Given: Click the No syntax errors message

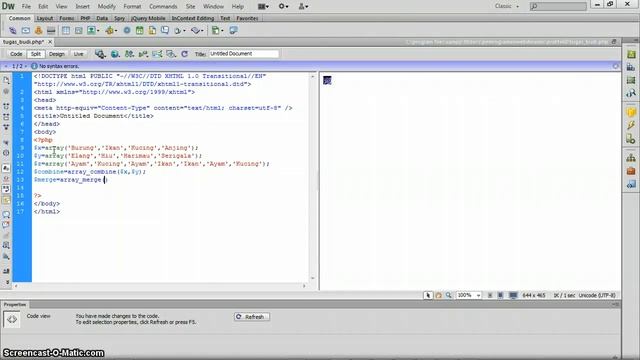Looking at the screenshot, I should [x=59, y=66].
